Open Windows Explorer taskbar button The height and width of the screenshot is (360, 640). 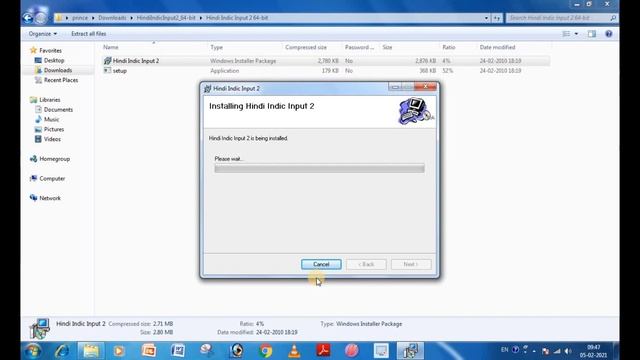coord(91,351)
